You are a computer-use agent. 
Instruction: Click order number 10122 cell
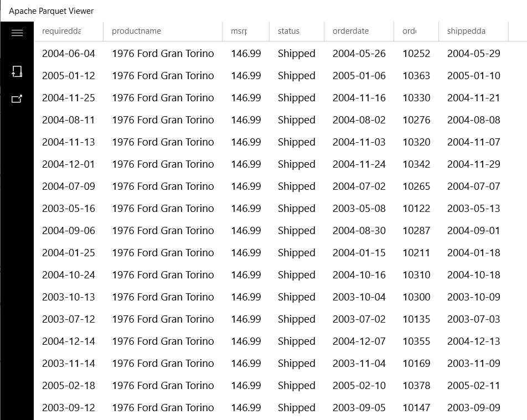point(416,209)
